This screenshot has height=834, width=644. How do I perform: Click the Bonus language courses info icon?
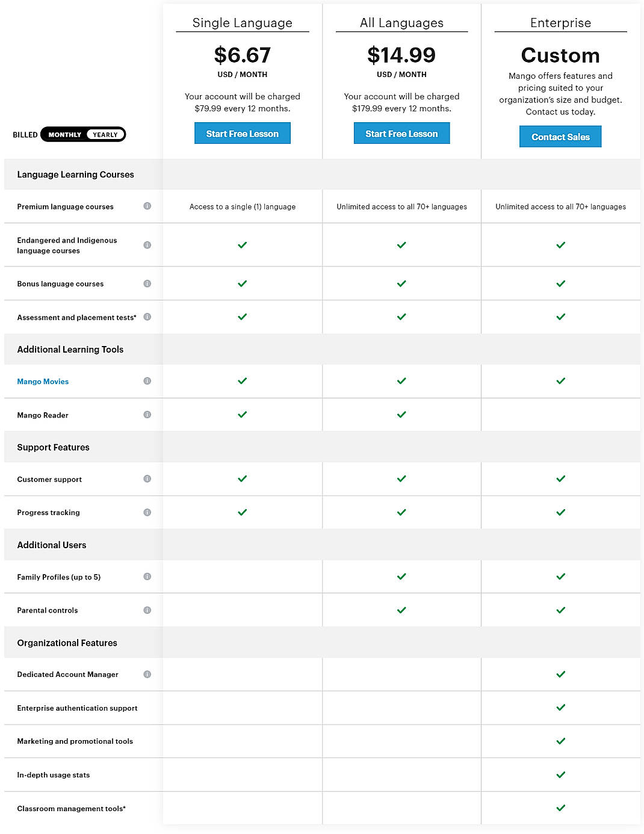(147, 283)
